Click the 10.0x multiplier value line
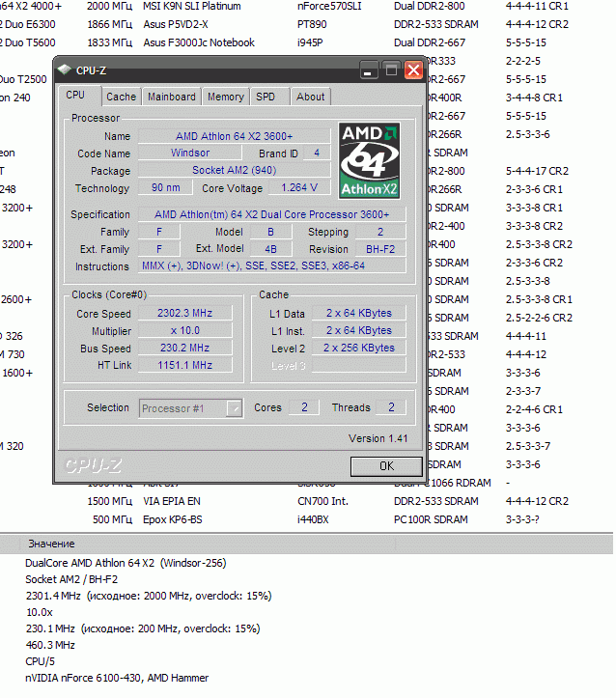 (x=40, y=612)
